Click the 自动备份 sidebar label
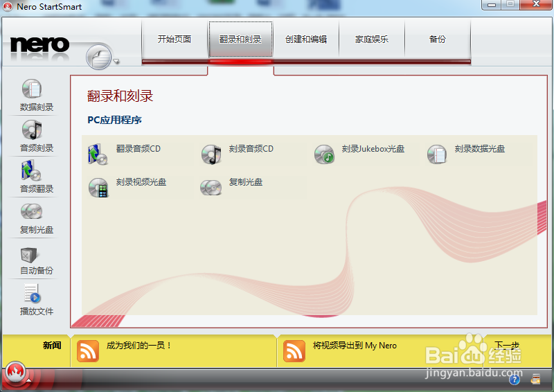 pyautogui.click(x=37, y=270)
